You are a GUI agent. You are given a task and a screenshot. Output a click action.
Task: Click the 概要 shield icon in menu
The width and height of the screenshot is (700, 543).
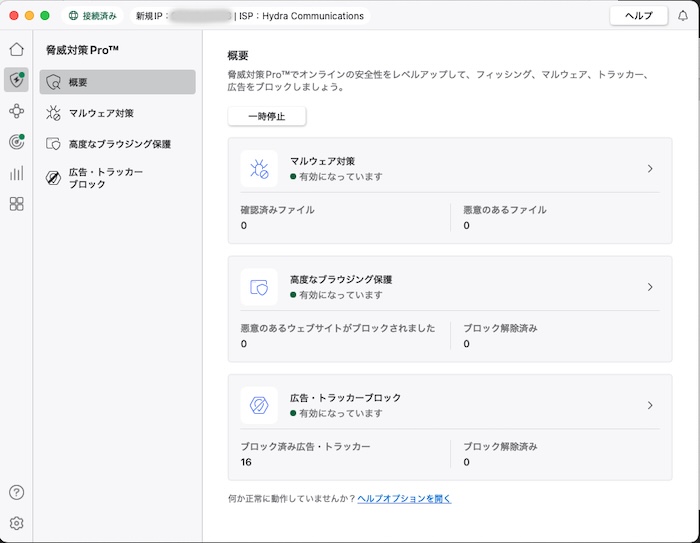pyautogui.click(x=53, y=82)
